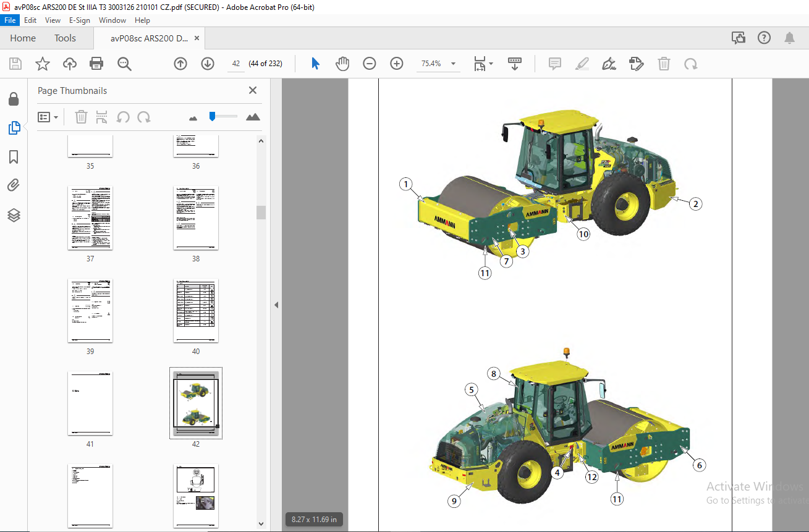
Task: Close the Page Thumbnails panel
Action: (x=253, y=90)
